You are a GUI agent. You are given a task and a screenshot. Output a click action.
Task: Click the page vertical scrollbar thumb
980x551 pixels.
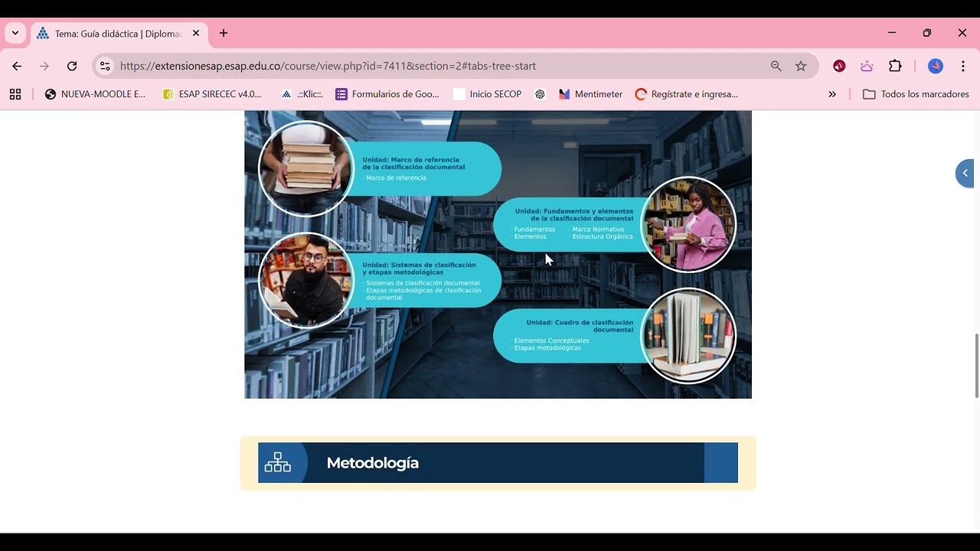click(976, 366)
